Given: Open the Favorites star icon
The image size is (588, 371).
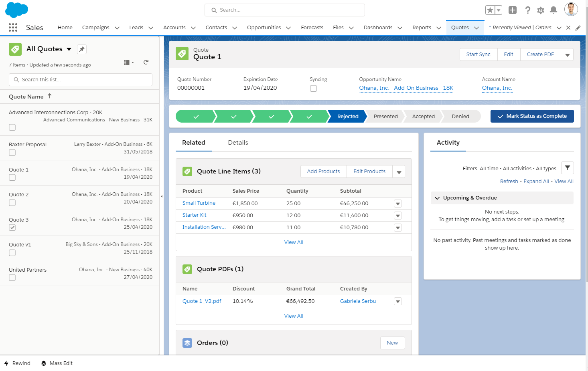Looking at the screenshot, I should (x=490, y=10).
